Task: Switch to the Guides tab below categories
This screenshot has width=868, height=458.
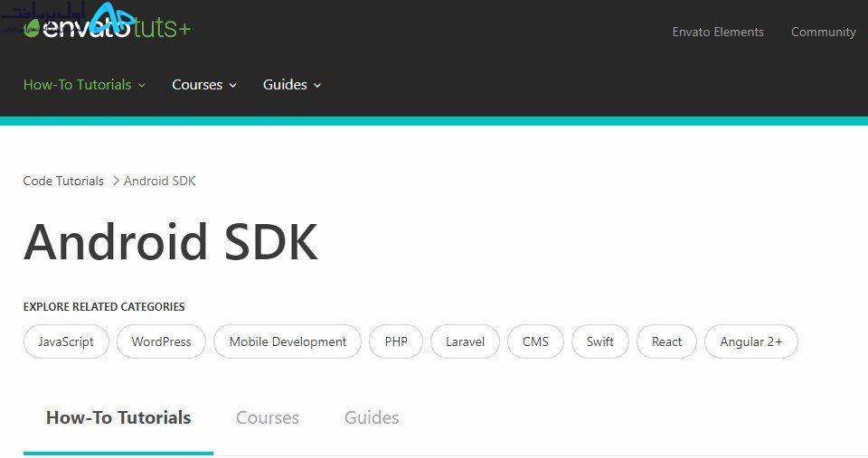Action: coord(372,417)
